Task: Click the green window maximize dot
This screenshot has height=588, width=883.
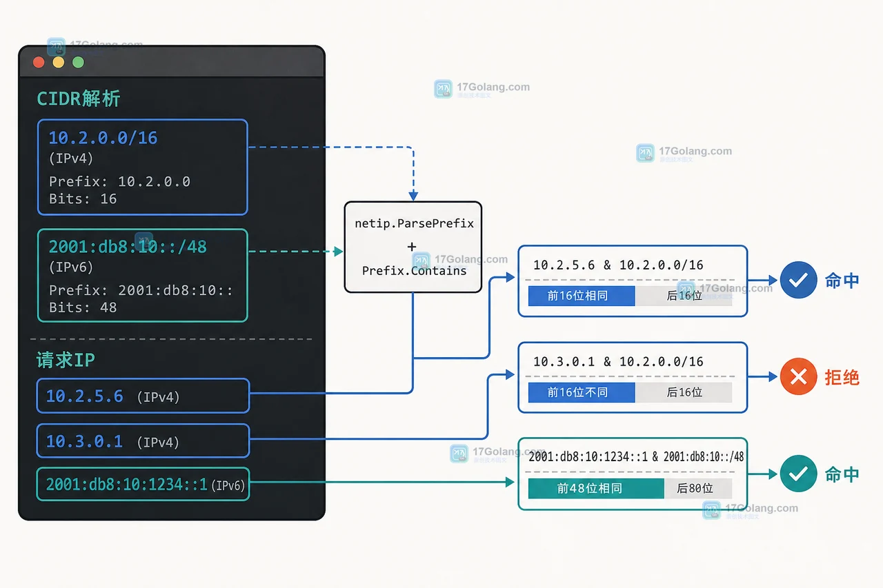Action: pos(78,62)
